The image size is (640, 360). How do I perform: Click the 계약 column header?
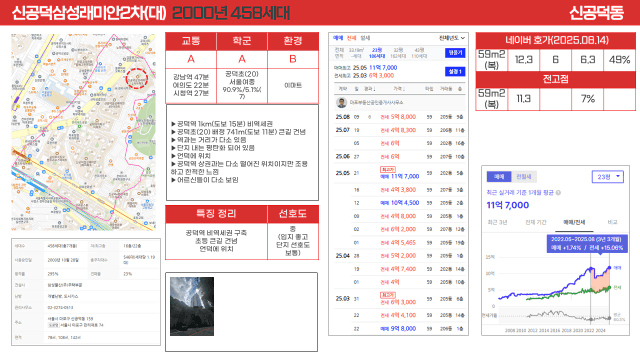coord(342,89)
